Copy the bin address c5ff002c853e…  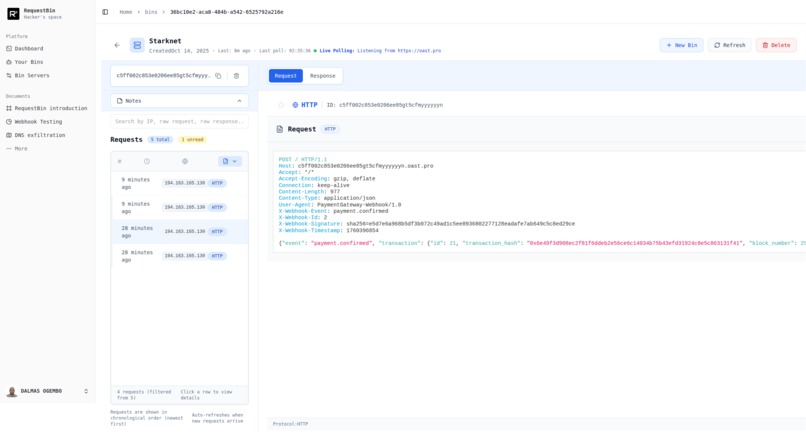[218, 76]
